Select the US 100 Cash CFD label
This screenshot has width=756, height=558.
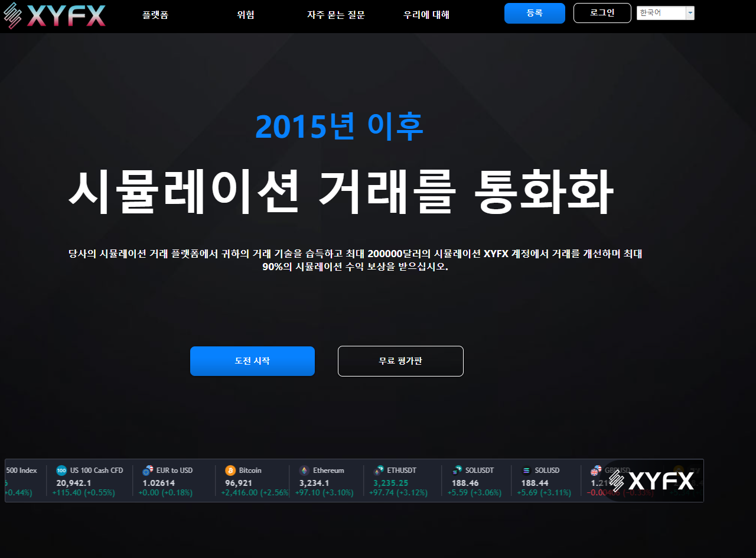[97, 471]
